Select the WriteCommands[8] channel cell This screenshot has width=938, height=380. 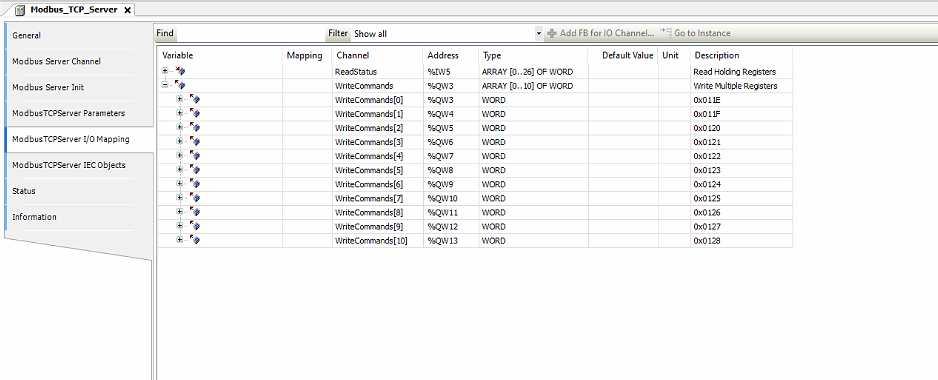[x=377, y=212]
